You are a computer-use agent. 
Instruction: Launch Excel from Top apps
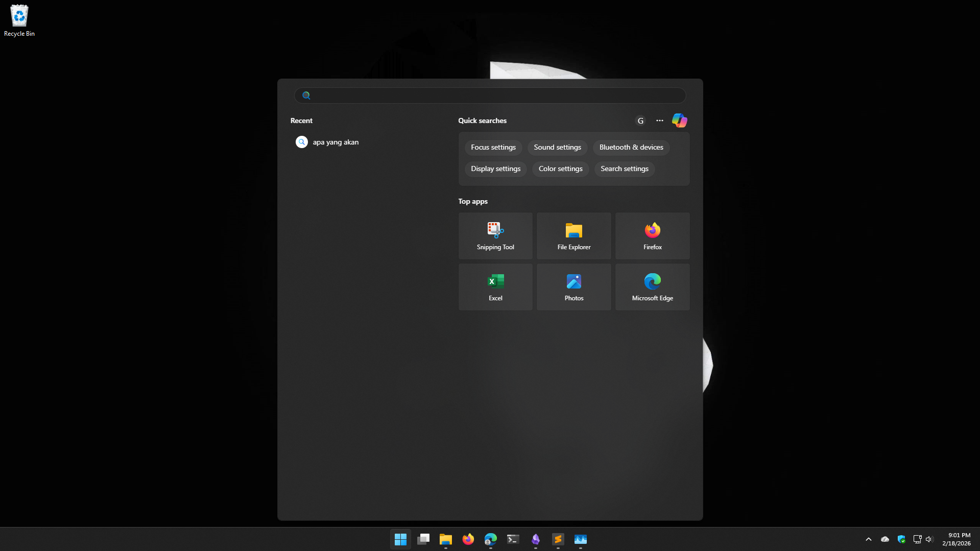point(495,287)
